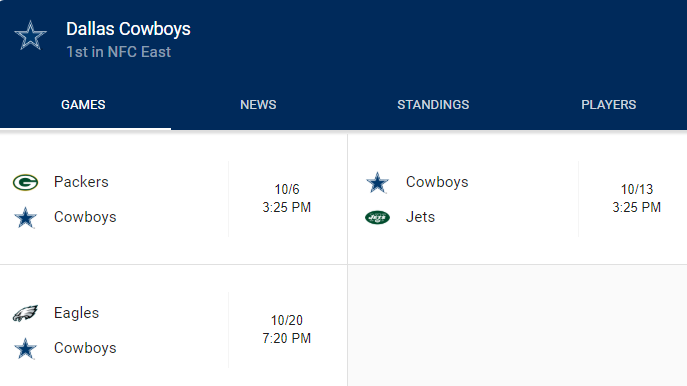Open the Packers team name link

pyautogui.click(x=81, y=182)
